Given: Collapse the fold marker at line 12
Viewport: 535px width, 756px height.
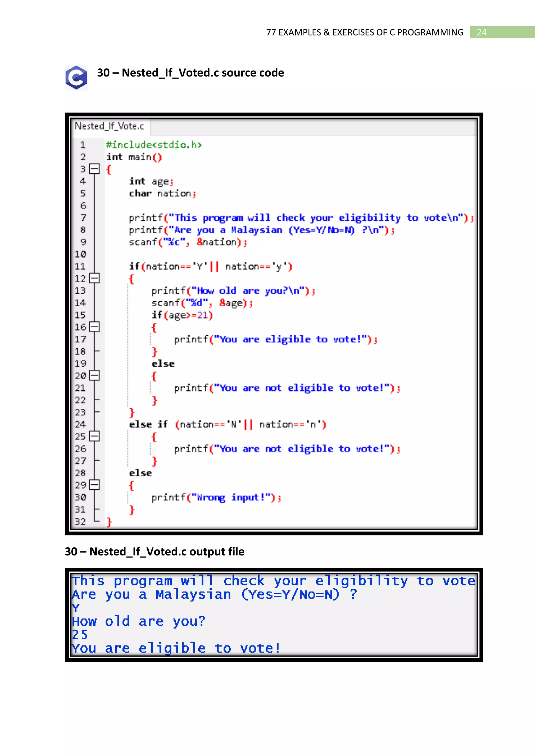Looking at the screenshot, I should pyautogui.click(x=95, y=278).
